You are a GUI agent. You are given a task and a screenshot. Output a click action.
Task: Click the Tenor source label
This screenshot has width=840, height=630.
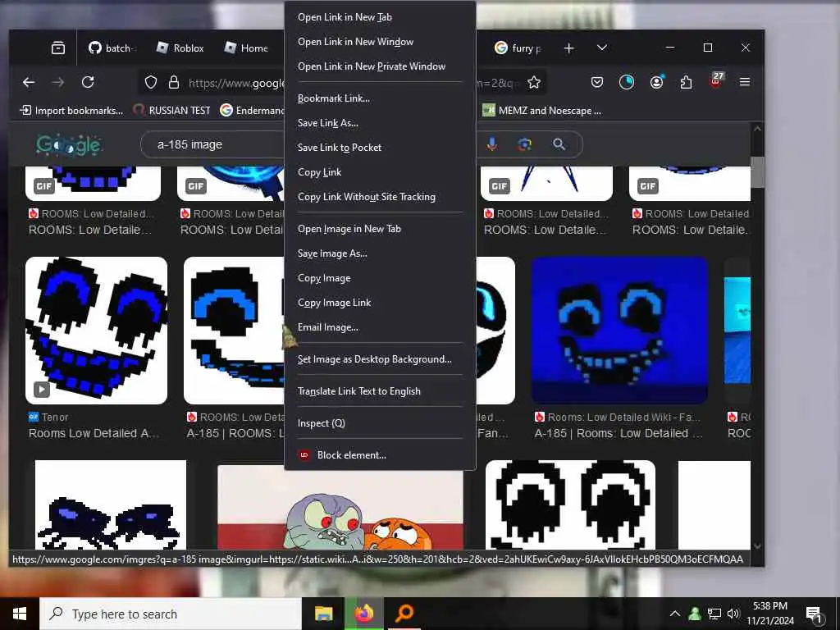(55, 418)
